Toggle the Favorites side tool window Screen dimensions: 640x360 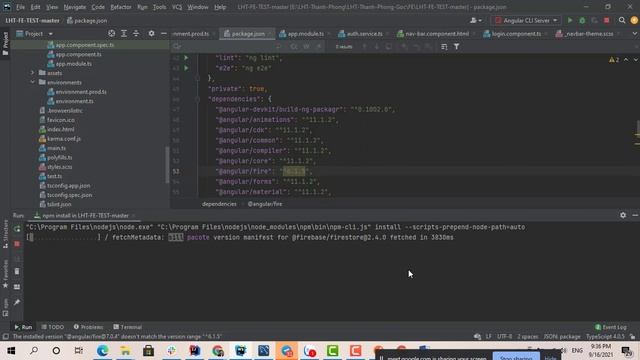click(5, 274)
